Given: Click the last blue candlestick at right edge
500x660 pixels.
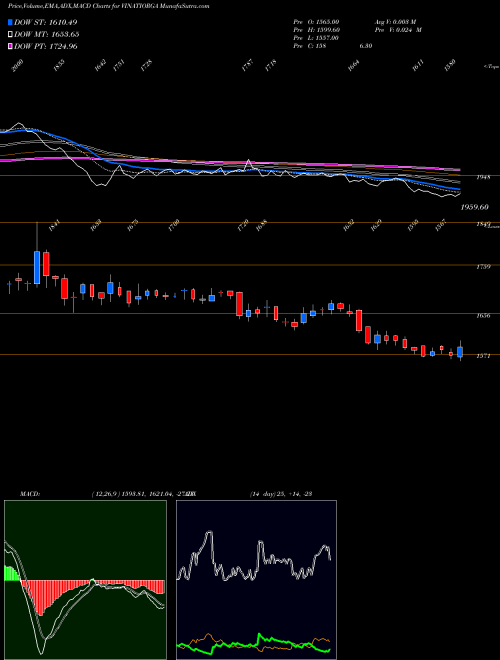Looking at the screenshot, I should point(460,352).
